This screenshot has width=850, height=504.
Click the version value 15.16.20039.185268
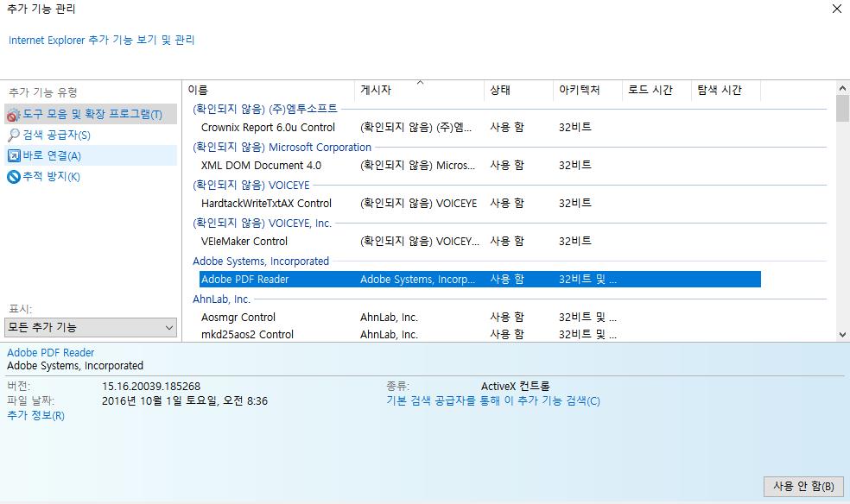[151, 387]
